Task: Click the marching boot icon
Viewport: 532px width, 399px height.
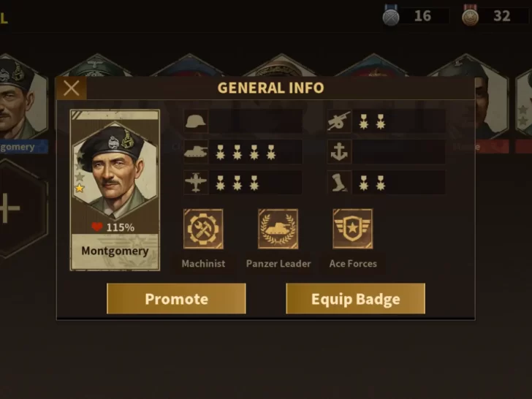Action: pyautogui.click(x=339, y=182)
